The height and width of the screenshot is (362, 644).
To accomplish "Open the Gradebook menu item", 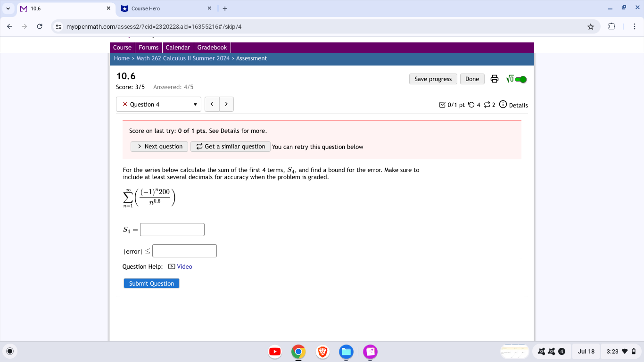I will [212, 48].
